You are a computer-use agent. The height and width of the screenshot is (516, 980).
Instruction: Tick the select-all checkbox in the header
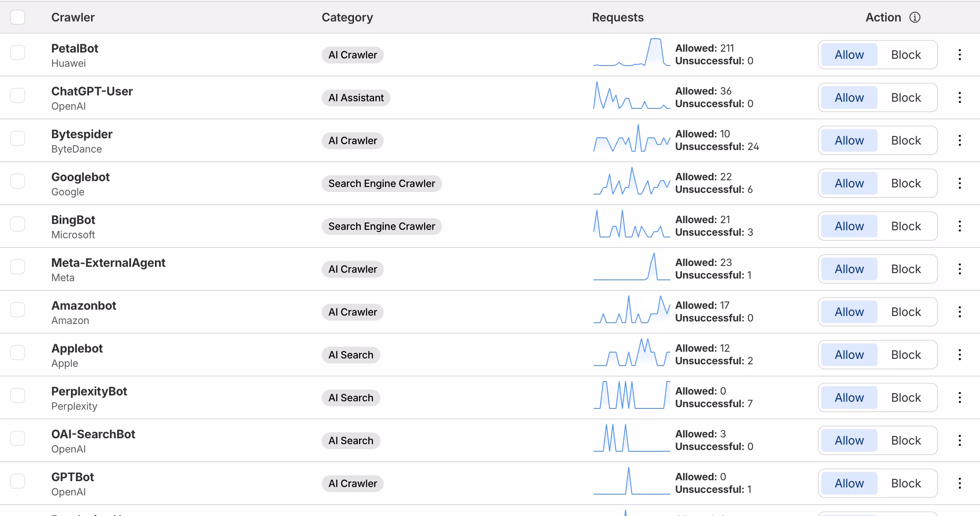18,17
